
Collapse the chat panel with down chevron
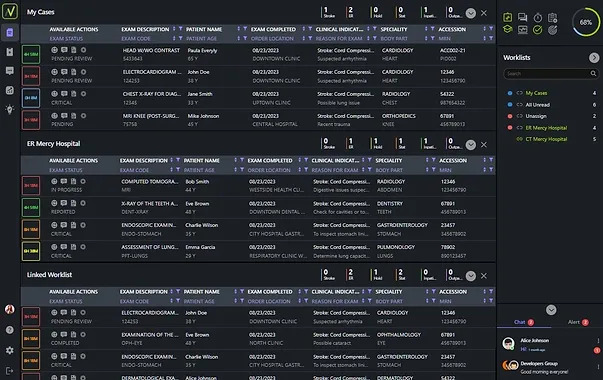[x=551, y=310]
